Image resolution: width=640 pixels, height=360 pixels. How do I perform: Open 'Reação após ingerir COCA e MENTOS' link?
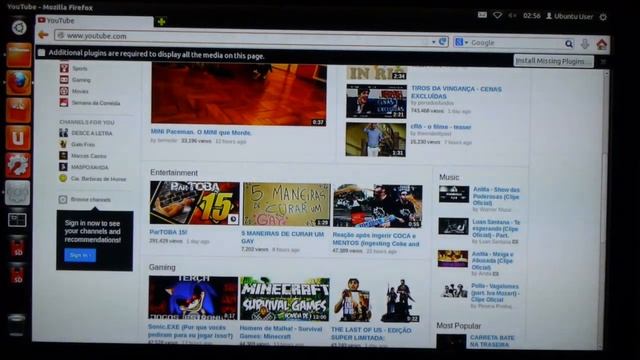(x=376, y=240)
